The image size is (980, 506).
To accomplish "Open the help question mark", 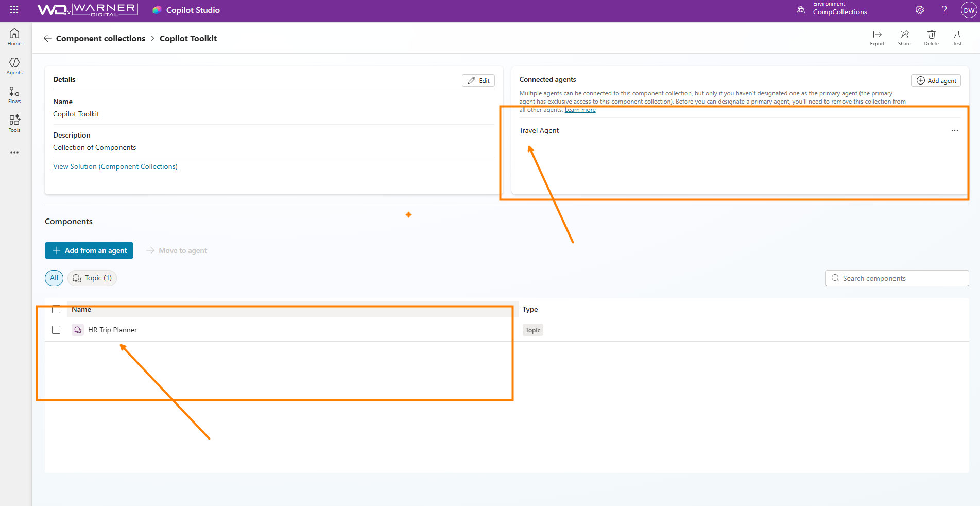I will (x=944, y=10).
